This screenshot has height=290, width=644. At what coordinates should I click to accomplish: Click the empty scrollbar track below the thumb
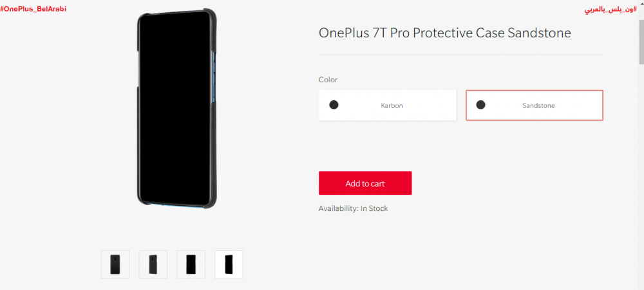point(641,176)
